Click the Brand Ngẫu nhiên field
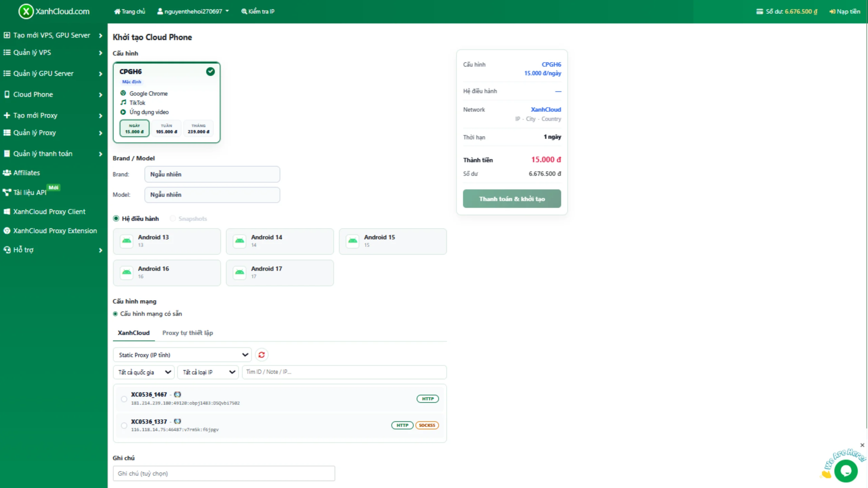 click(212, 174)
